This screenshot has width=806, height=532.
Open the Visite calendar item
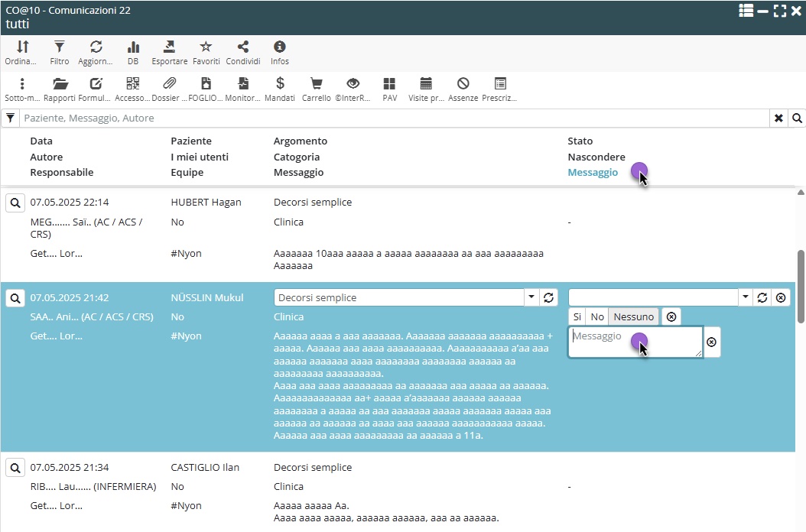click(x=426, y=84)
